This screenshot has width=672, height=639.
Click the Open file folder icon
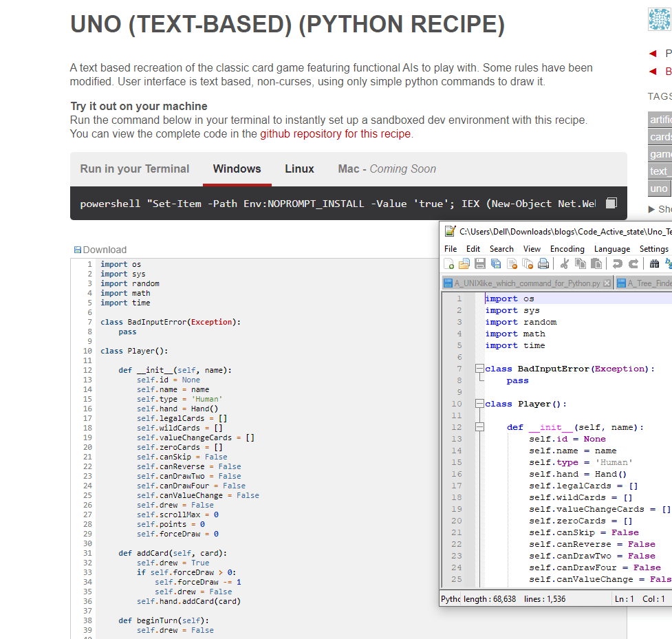(464, 263)
